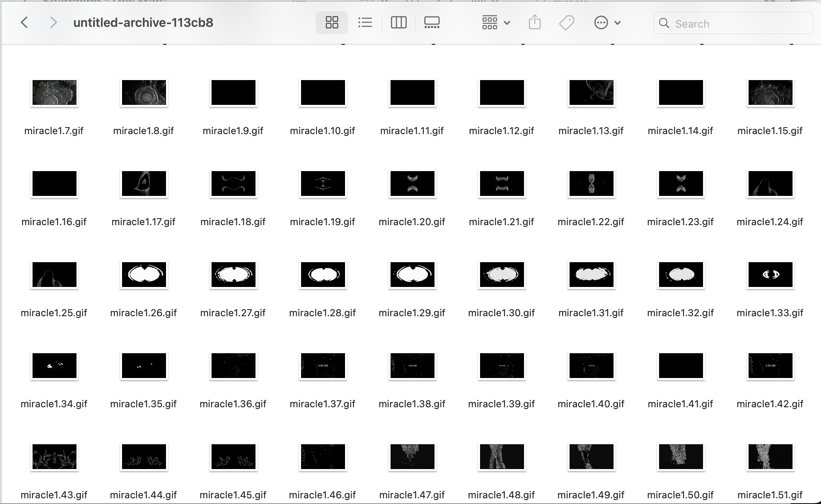Click the filename miracle1.43.gif

point(54,495)
